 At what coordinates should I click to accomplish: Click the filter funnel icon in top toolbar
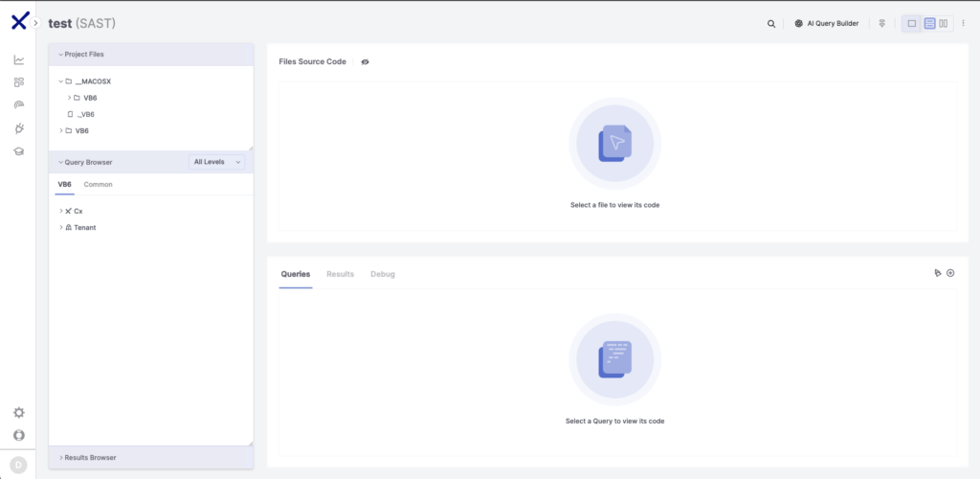coord(881,24)
